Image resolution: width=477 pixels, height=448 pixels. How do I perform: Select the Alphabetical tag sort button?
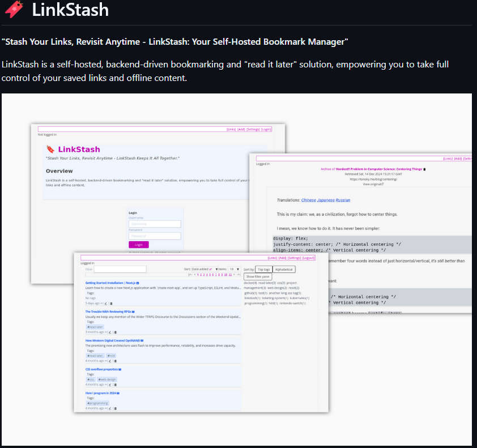pos(284,270)
